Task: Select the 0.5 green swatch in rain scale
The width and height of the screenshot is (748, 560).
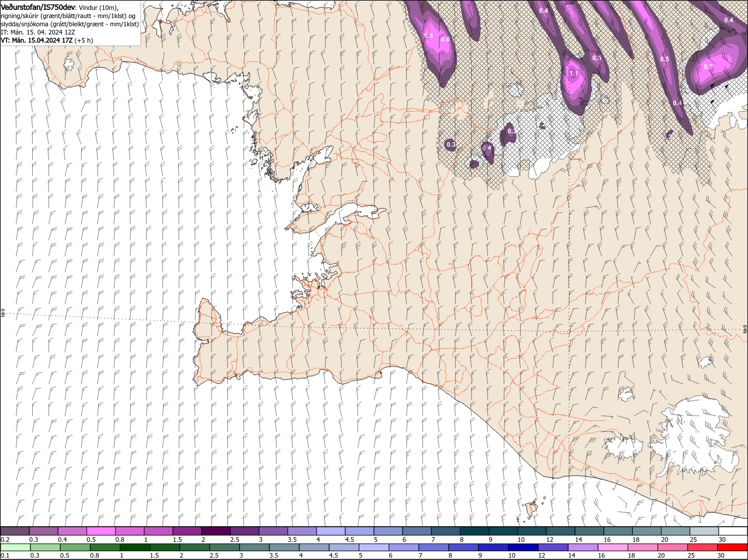Action: pyautogui.click(x=75, y=547)
